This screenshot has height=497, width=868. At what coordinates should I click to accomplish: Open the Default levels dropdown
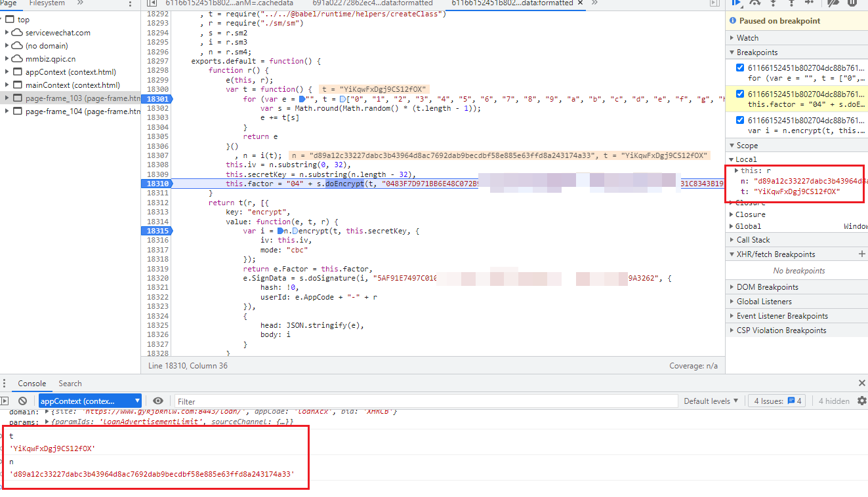[711, 401]
